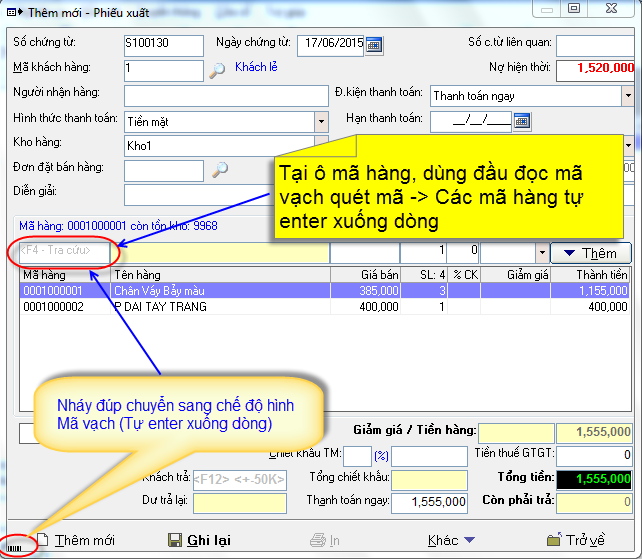Open Khác dropdown menu
The height and width of the screenshot is (559, 642).
451,540
